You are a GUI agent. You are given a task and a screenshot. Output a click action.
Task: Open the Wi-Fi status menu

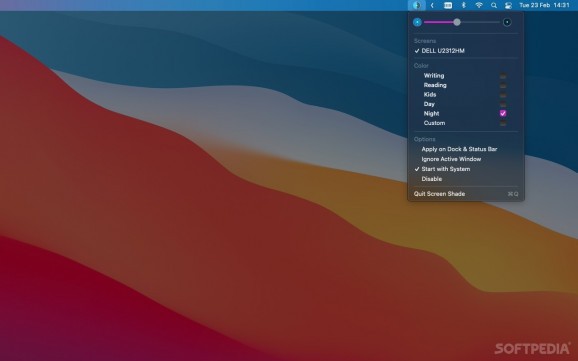tap(479, 5)
